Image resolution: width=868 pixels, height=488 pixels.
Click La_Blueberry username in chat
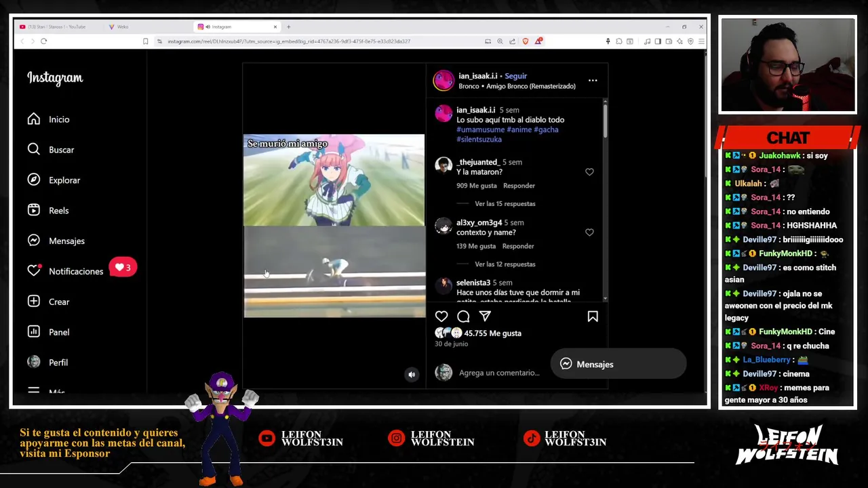(x=766, y=360)
